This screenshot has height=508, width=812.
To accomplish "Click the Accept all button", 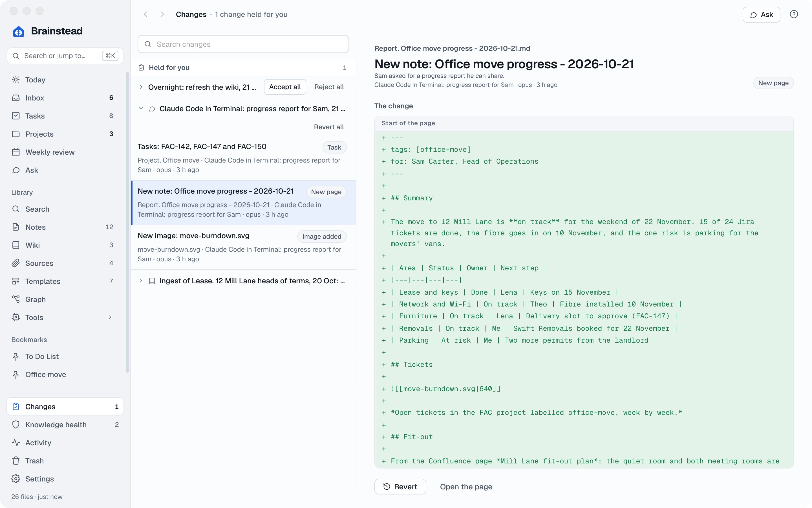I will (x=285, y=87).
